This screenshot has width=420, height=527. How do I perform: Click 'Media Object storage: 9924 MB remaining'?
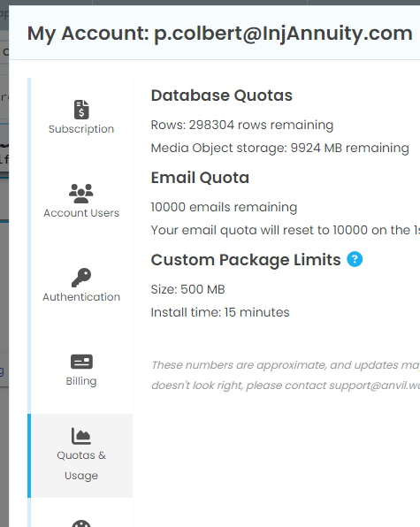tap(280, 148)
